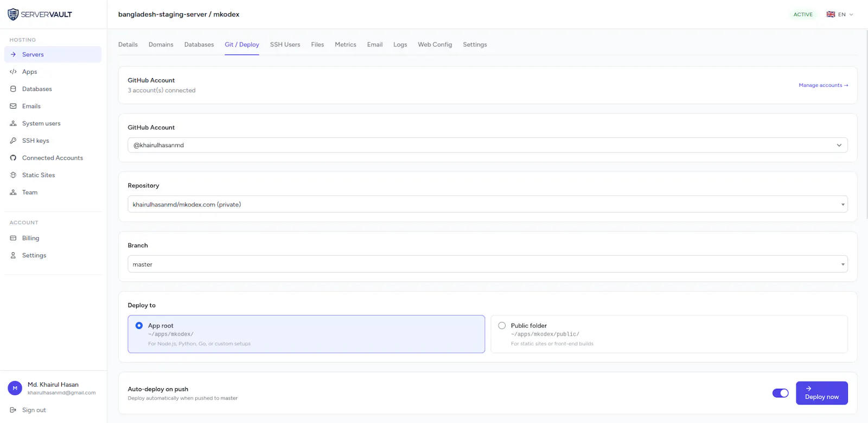Click the Servers arrow icon in sidebar
The height and width of the screenshot is (423, 868).
[x=13, y=54]
